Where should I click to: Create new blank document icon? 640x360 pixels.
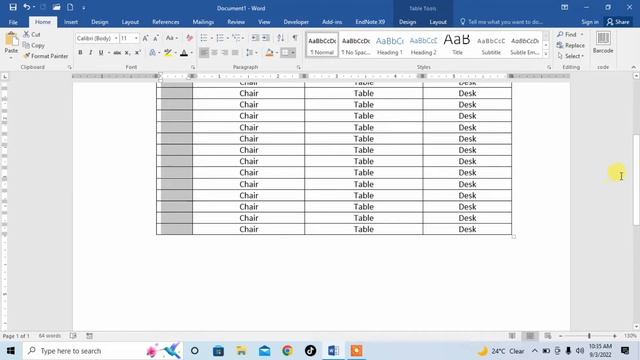pos(70,7)
